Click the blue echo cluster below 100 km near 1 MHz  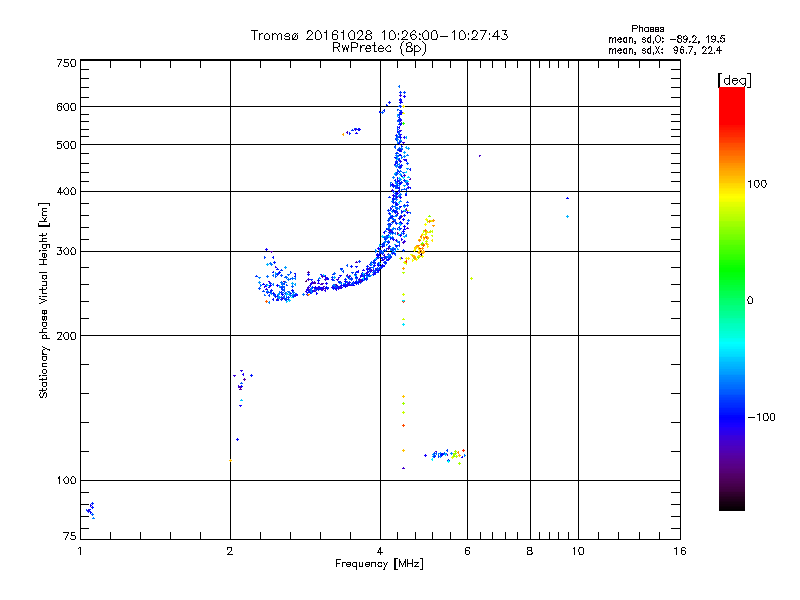coord(91,510)
